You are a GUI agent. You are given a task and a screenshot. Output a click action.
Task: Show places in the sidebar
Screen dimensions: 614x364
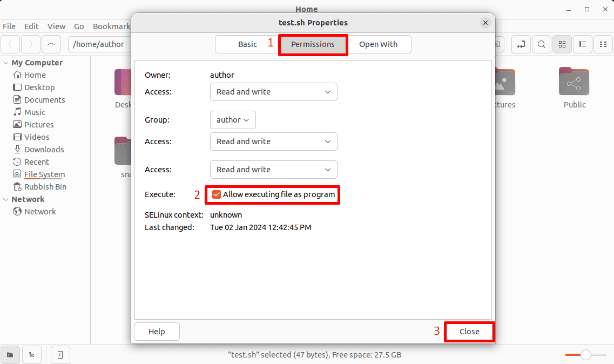(x=10, y=355)
